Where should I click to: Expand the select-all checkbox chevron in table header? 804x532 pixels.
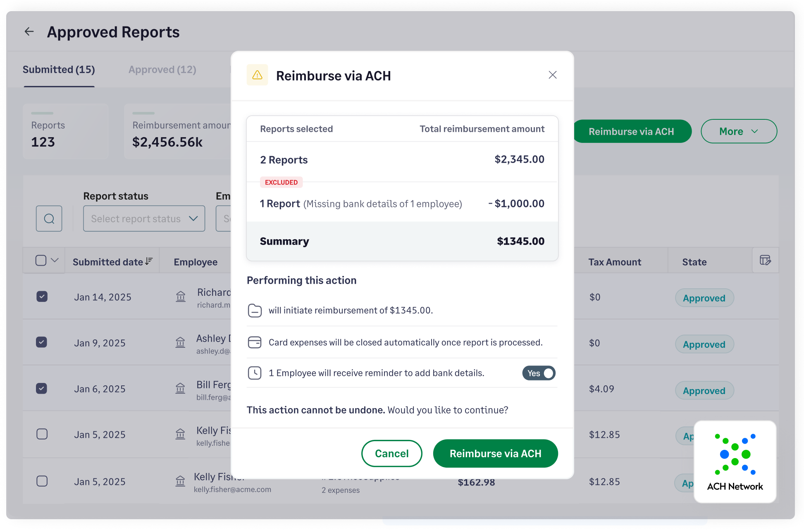[x=54, y=260]
